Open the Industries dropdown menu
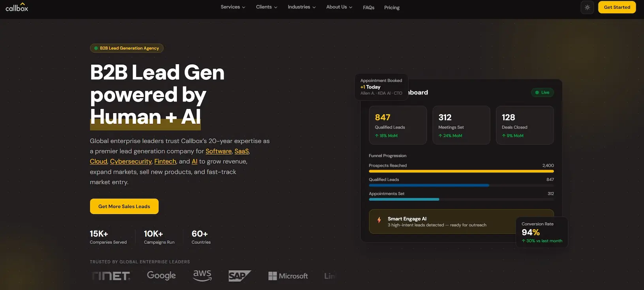644x290 pixels. coord(301,7)
